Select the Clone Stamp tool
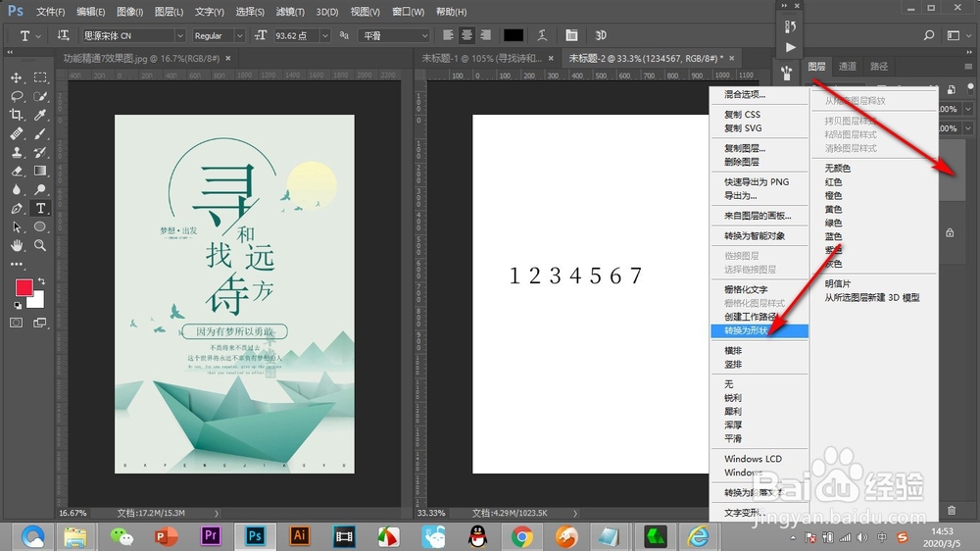Screen dimensions: 980x551 [17, 153]
